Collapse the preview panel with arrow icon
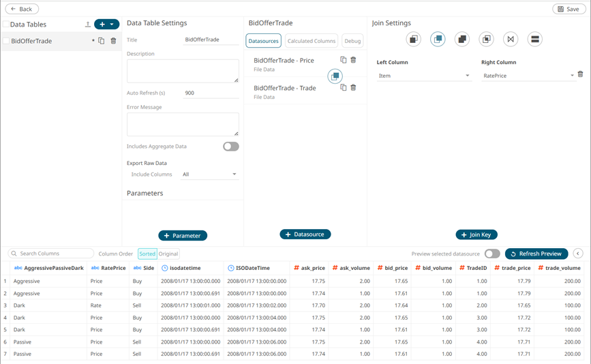Viewport: 591px width, 364px height. [578, 254]
